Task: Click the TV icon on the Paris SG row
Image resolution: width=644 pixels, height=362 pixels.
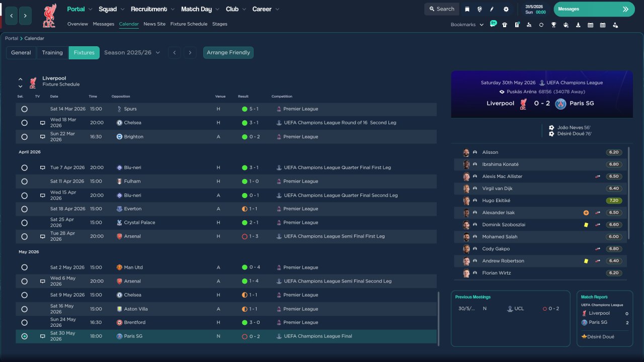Action: click(43, 336)
